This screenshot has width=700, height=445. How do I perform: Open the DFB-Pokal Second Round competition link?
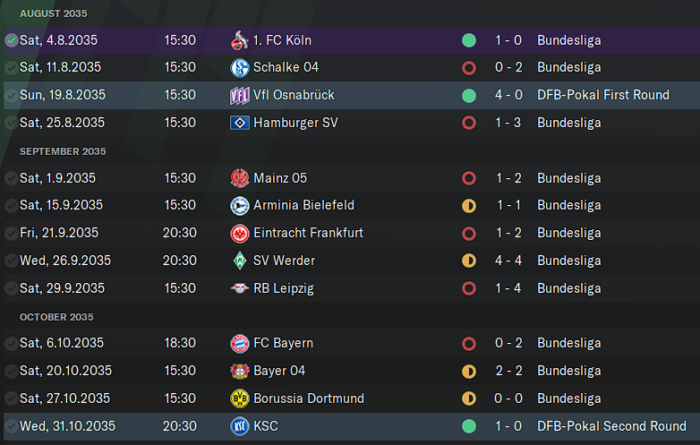[x=612, y=426]
